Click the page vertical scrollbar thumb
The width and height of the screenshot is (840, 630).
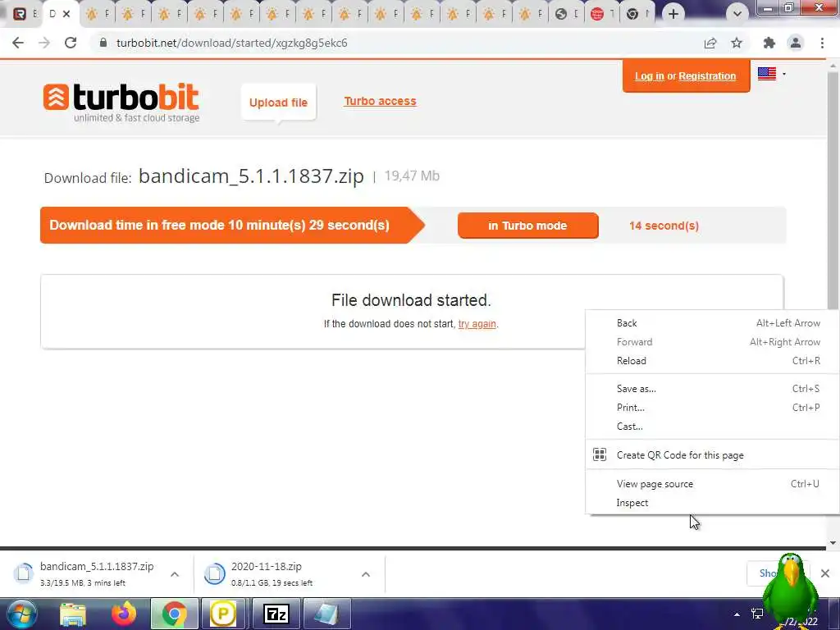click(x=833, y=190)
